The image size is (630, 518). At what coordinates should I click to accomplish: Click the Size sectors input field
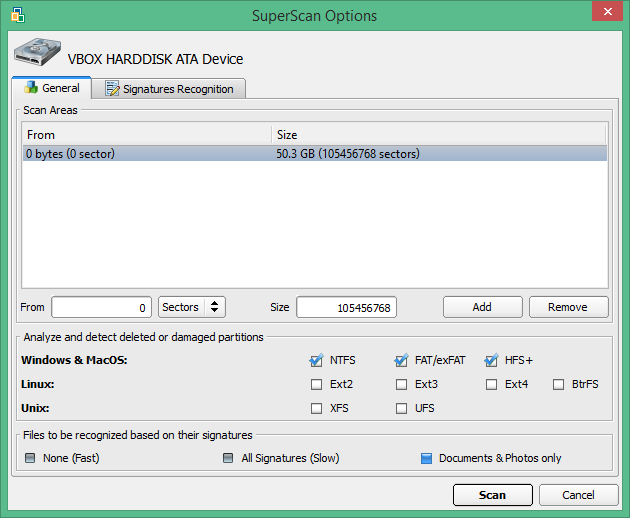point(346,307)
